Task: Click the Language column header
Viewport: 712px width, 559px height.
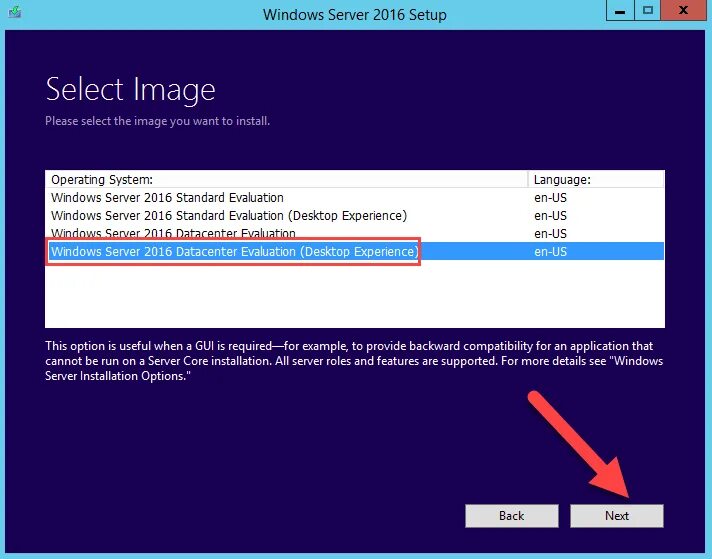Action: [596, 179]
